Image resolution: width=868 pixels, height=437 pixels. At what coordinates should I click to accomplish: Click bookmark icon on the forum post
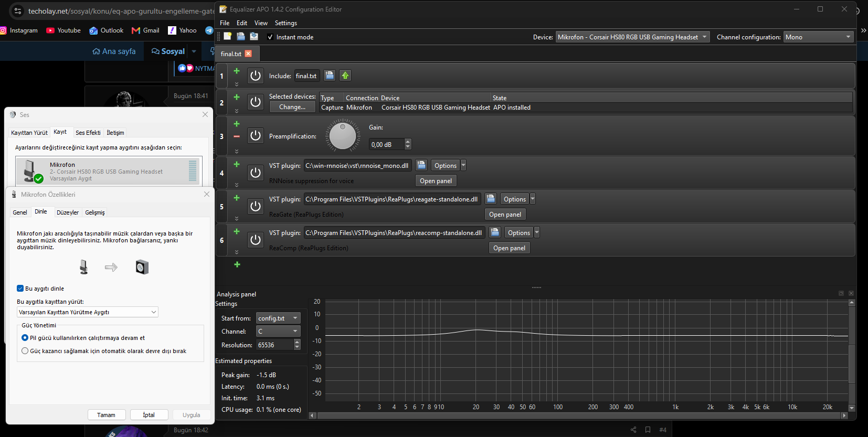click(648, 430)
